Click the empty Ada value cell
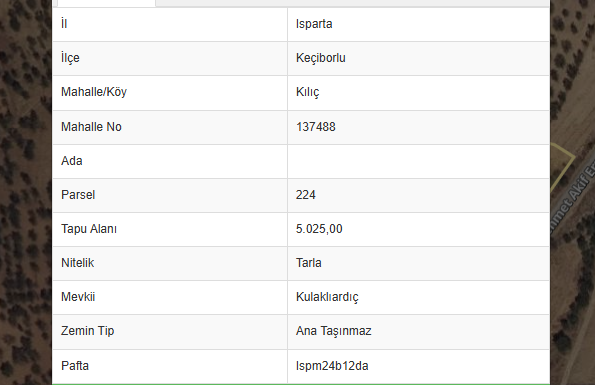This screenshot has height=385, width=595. tap(419, 161)
